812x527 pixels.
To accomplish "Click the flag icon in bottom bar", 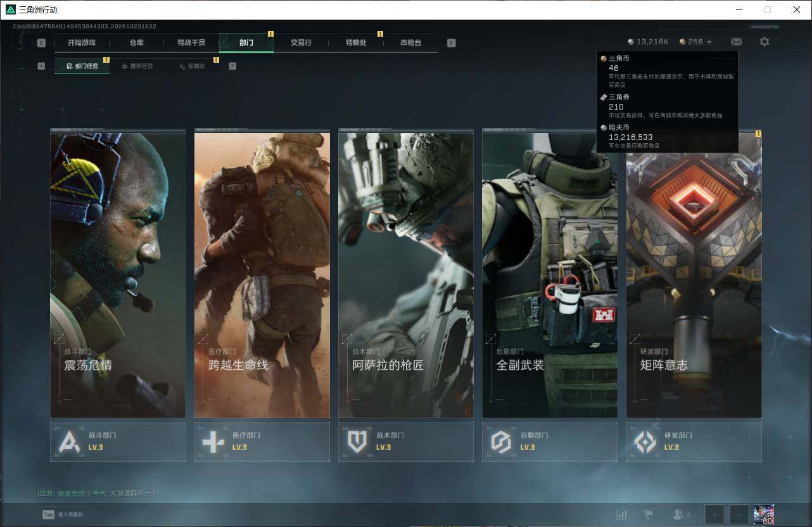I will click(x=648, y=514).
